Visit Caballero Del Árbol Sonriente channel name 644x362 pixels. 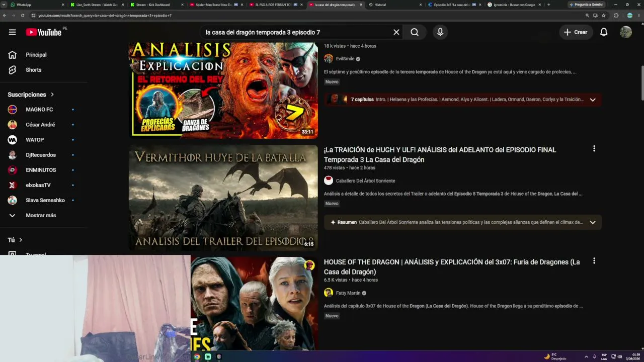click(x=365, y=181)
